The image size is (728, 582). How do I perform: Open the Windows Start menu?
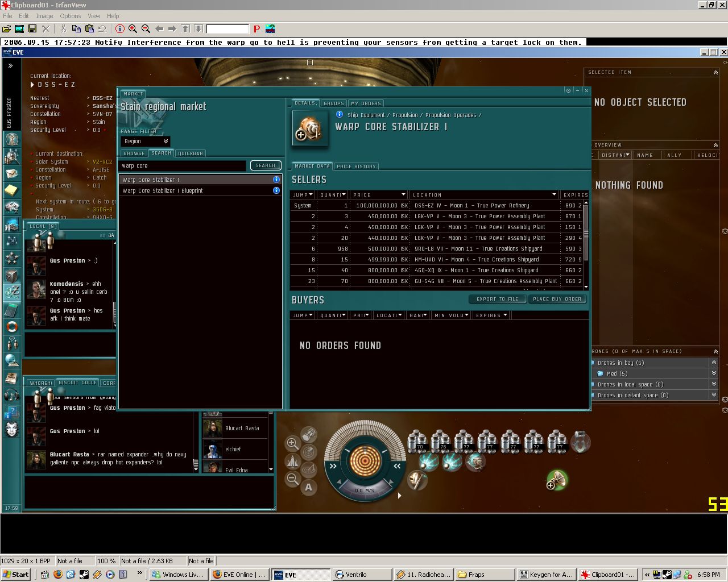16,575
